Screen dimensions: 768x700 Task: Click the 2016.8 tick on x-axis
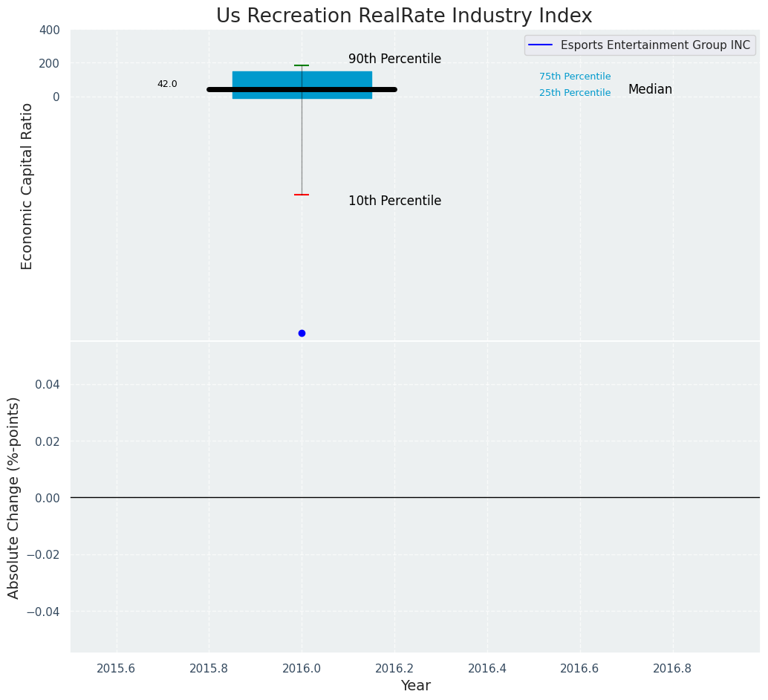point(672,668)
